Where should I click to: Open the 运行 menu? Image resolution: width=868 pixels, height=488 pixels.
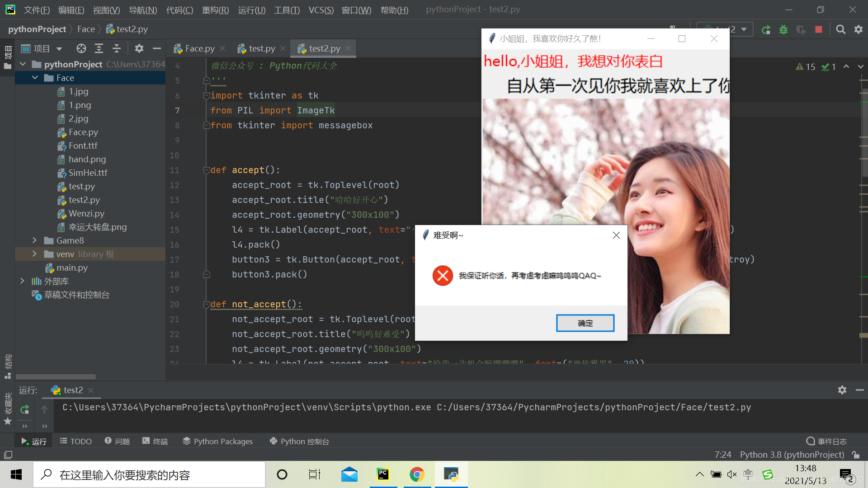click(251, 10)
